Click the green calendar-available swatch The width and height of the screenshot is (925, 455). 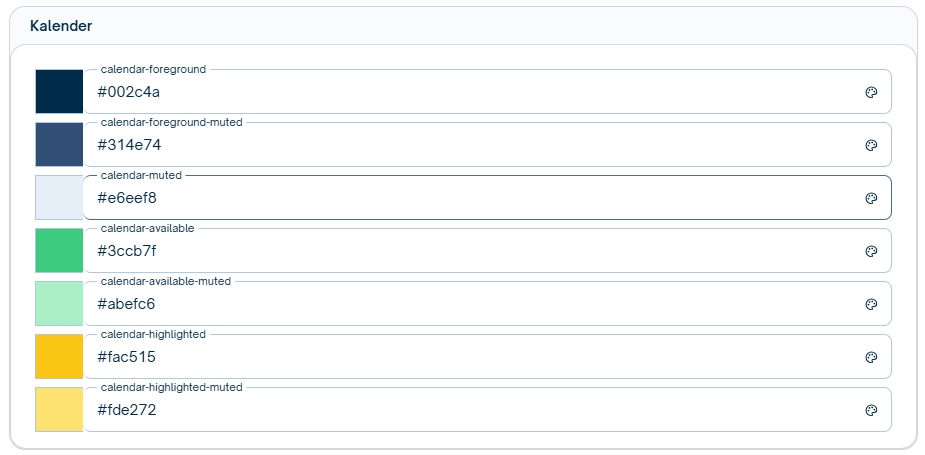pos(59,251)
